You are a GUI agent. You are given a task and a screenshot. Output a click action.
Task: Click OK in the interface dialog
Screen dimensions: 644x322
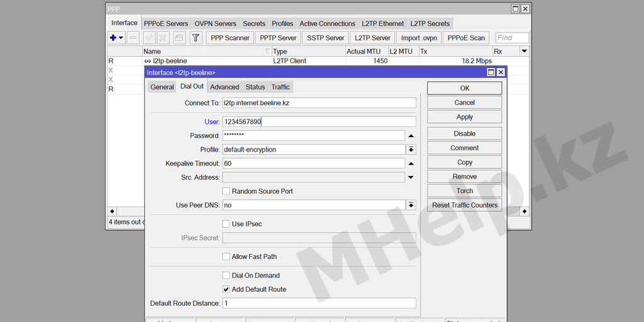pos(465,88)
